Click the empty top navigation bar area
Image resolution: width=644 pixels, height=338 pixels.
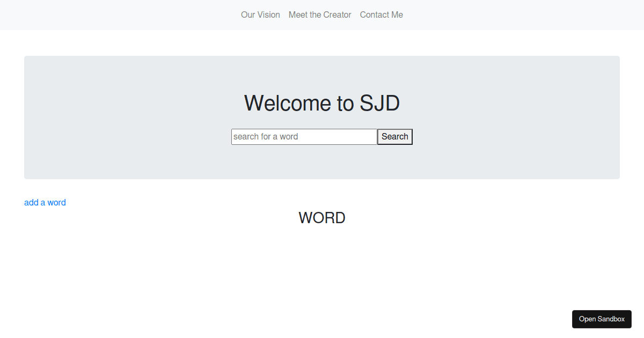point(107,15)
